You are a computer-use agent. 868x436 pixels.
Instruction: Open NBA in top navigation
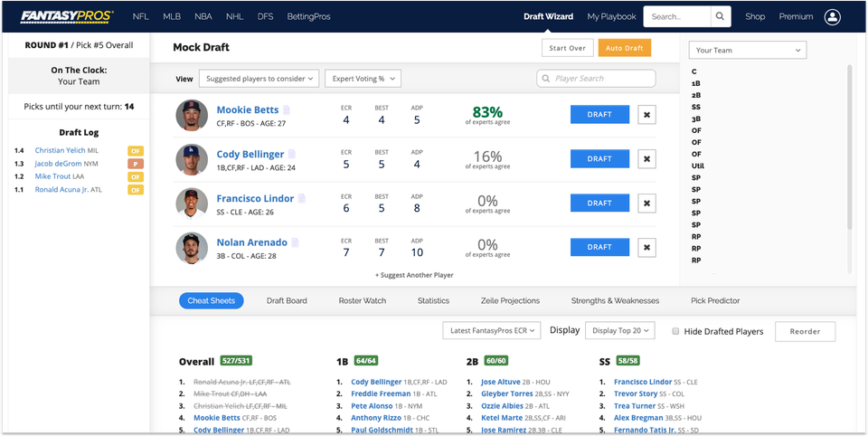pyautogui.click(x=203, y=16)
